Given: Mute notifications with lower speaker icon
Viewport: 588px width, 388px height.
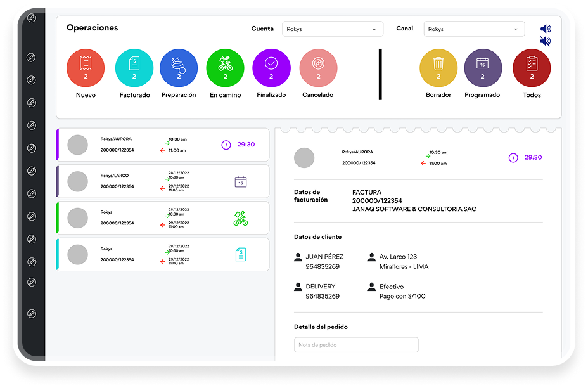Looking at the screenshot, I should (546, 41).
